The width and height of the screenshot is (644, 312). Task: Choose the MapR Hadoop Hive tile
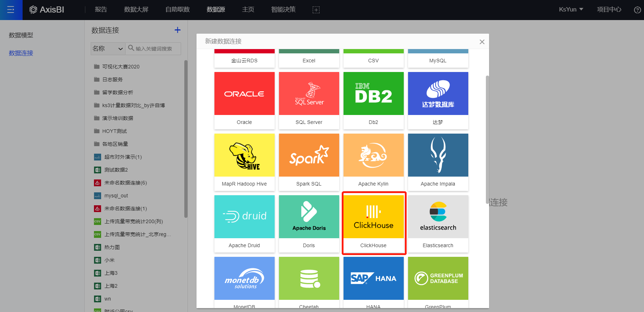[x=245, y=162]
